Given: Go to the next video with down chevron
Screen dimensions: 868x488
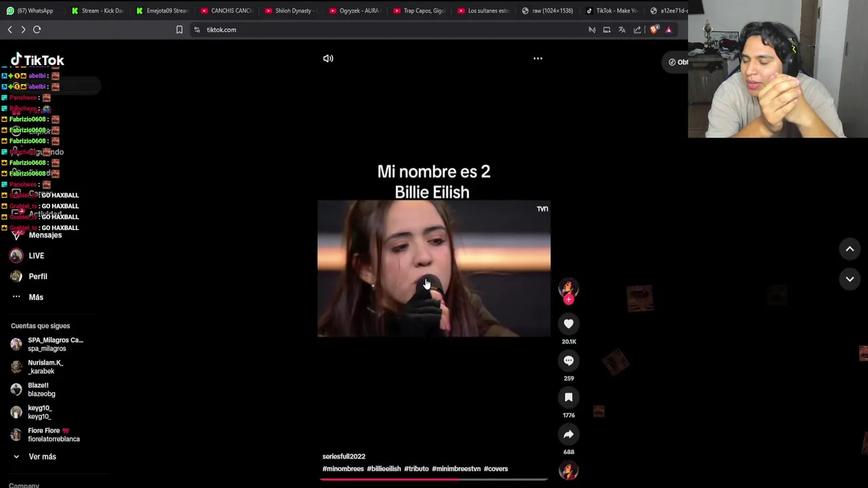Looking at the screenshot, I should (x=850, y=279).
